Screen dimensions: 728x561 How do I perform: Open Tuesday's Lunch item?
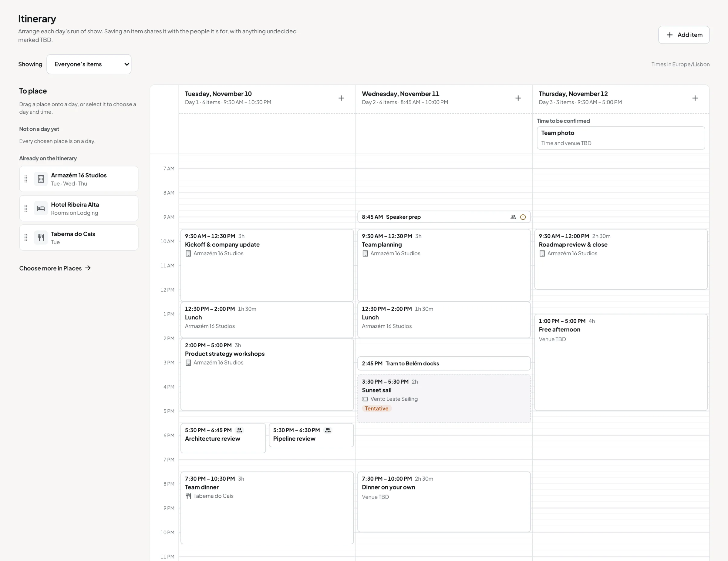(x=267, y=320)
